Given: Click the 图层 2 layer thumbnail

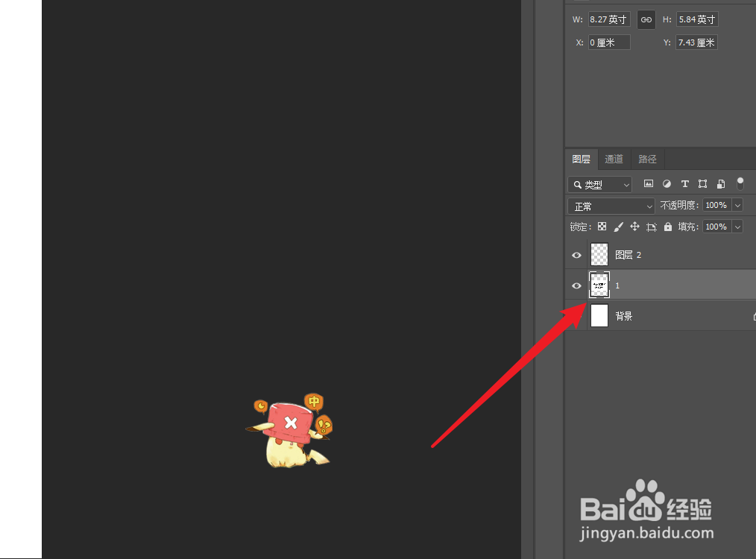Looking at the screenshot, I should (x=599, y=254).
